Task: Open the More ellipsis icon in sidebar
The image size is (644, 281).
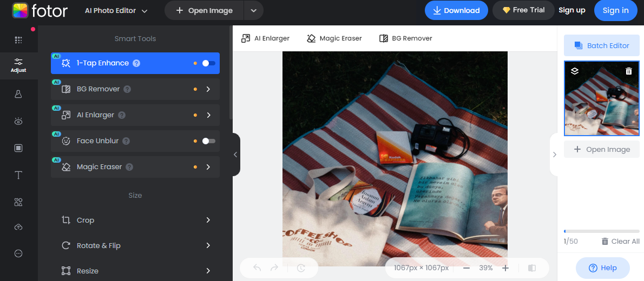Action: click(x=18, y=253)
